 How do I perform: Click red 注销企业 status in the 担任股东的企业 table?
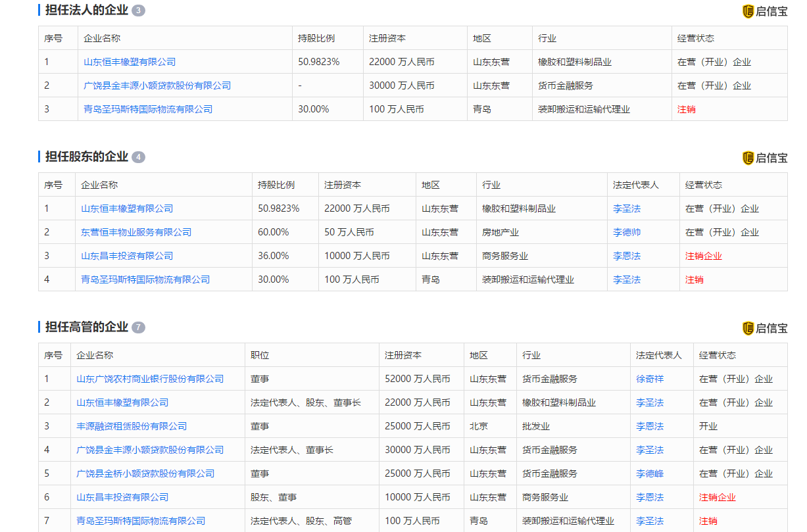click(x=704, y=256)
